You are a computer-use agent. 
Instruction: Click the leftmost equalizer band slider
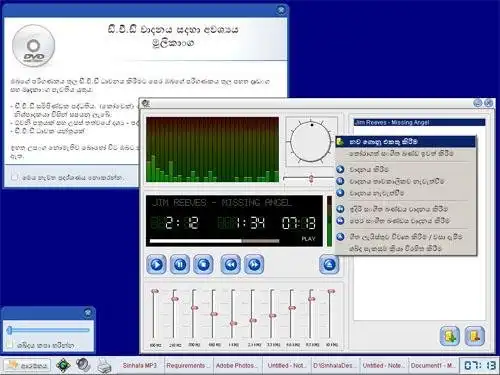(154, 315)
